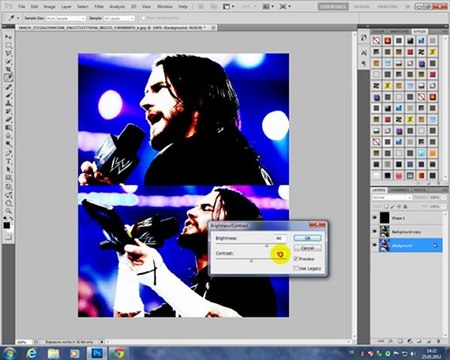The height and width of the screenshot is (360, 450).
Task: Click OK in Brightness/Contrast dialog
Action: coord(307,238)
